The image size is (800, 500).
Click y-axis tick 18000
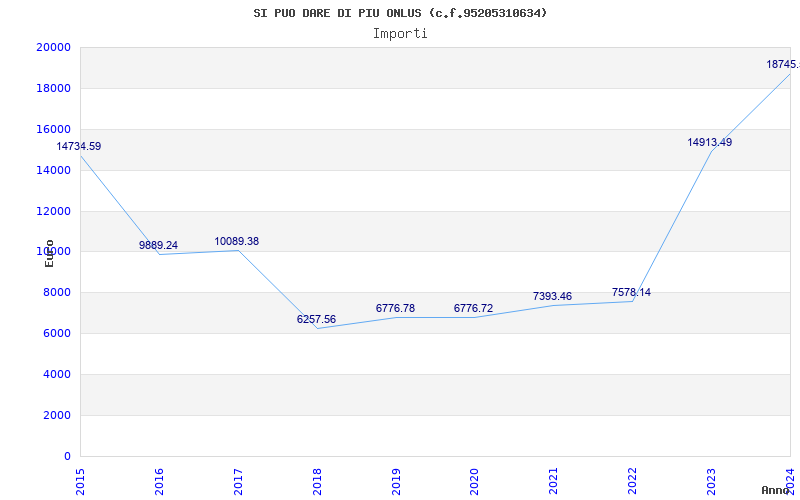[x=54, y=88]
